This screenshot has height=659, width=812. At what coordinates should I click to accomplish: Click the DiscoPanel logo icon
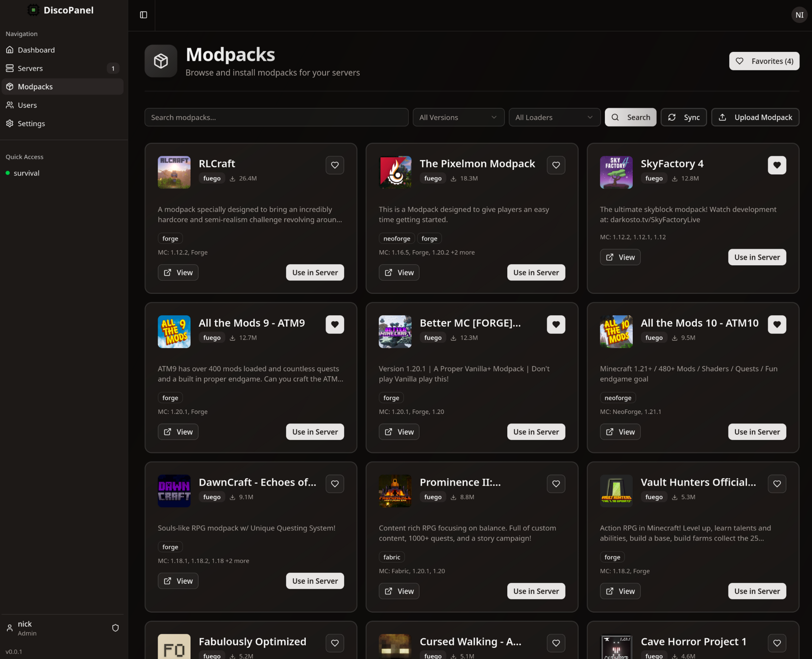[33, 10]
